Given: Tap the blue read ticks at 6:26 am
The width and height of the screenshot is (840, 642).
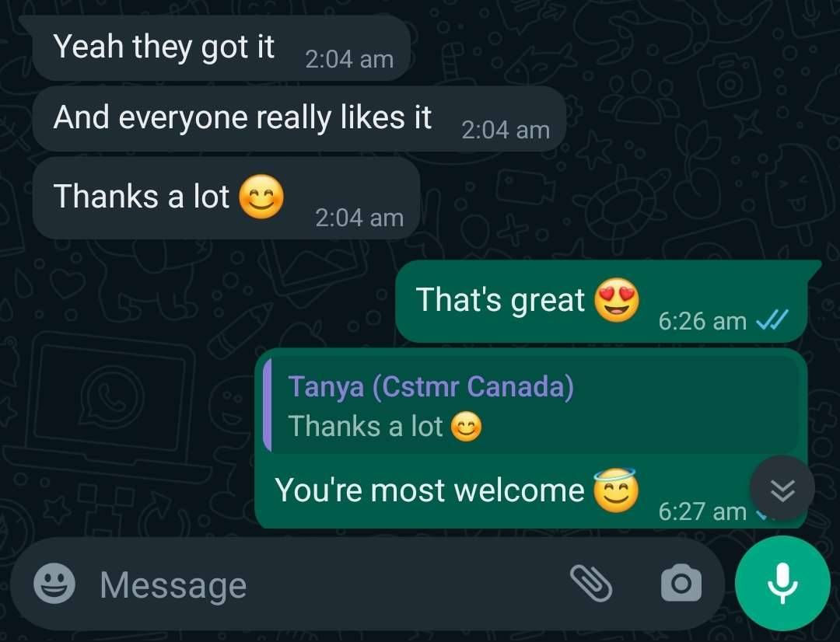Looking at the screenshot, I should (772, 321).
